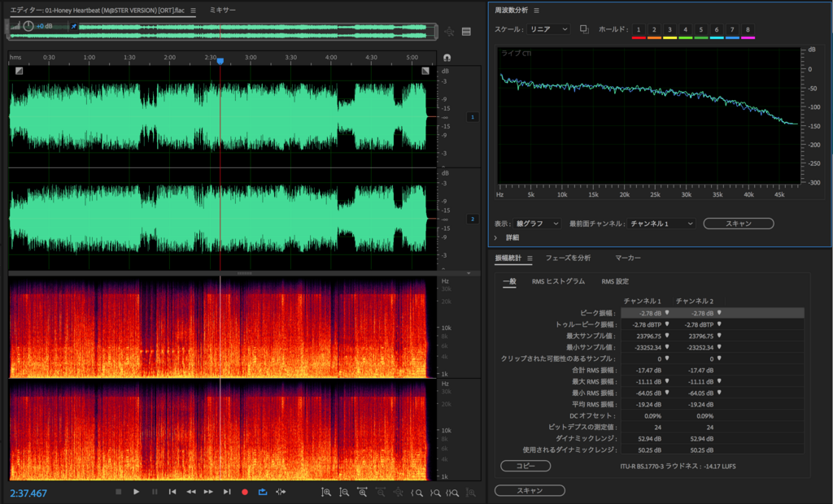Click hold button 4 (light green)
The height and width of the screenshot is (504, 833).
coord(685,30)
